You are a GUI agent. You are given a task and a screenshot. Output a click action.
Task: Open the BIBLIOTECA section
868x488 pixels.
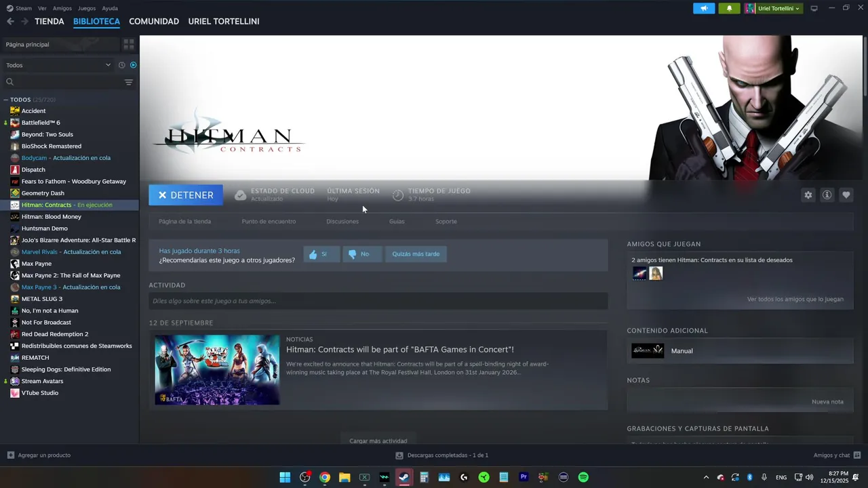96,22
